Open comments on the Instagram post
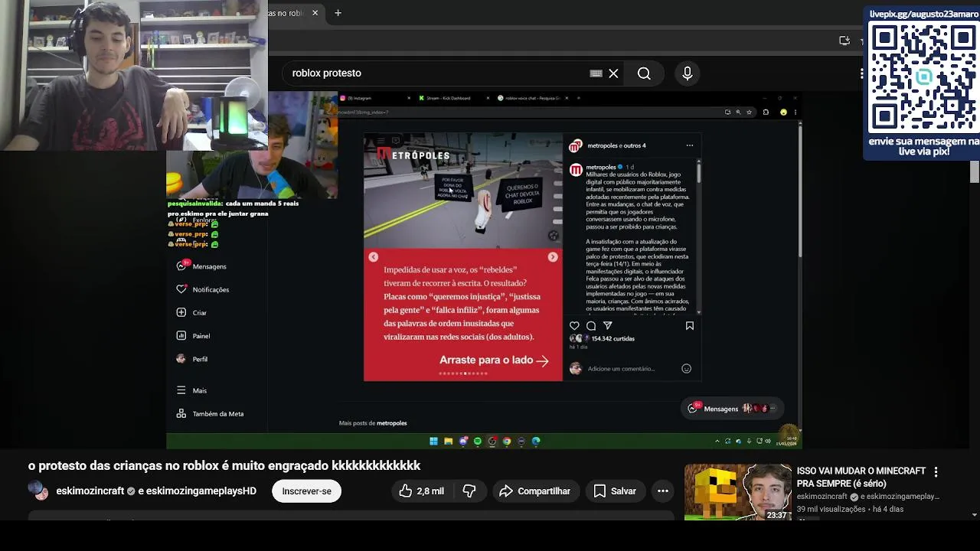This screenshot has height=551, width=980. [x=591, y=326]
